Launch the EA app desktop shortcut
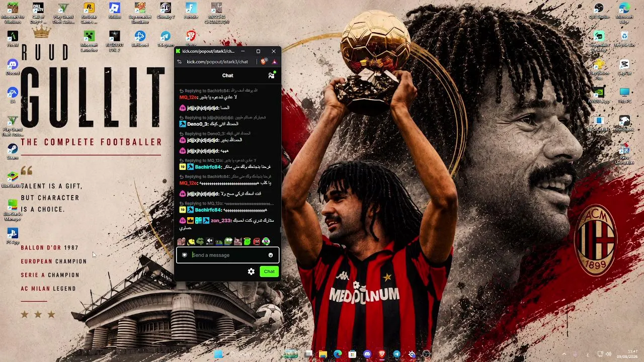This screenshot has height=362, width=644. click(x=13, y=95)
